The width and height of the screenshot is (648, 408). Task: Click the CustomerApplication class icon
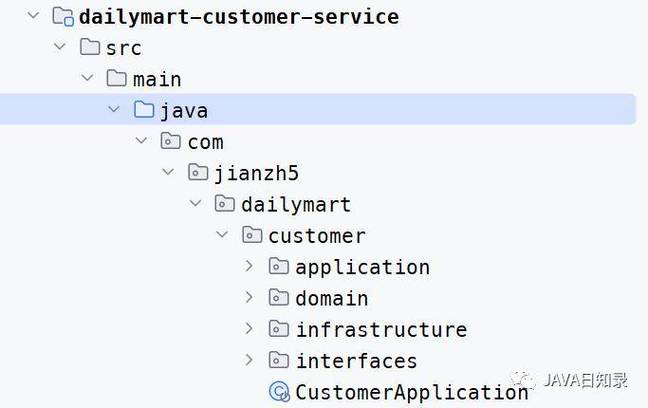point(279,391)
